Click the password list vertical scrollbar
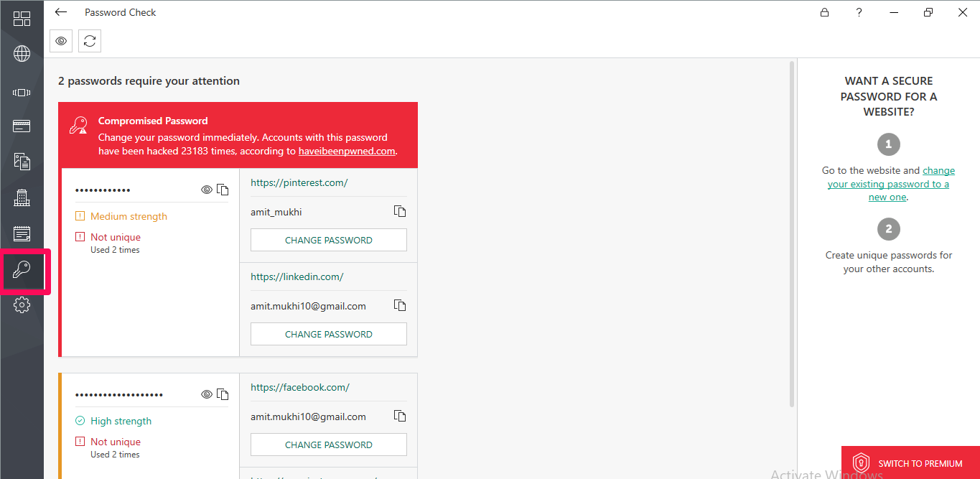This screenshot has width=980, height=479. pyautogui.click(x=792, y=233)
